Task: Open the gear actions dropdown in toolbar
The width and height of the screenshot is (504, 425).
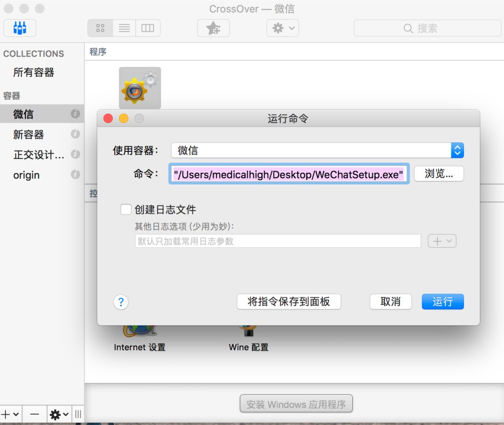Action: click(282, 28)
